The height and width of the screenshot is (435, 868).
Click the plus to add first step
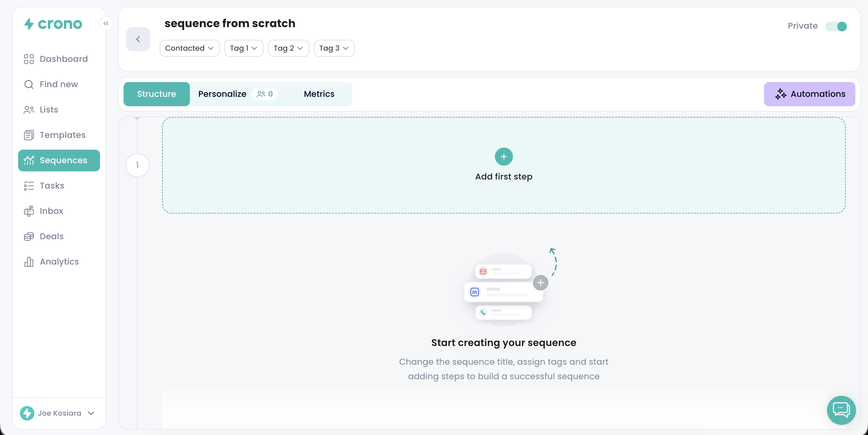(503, 157)
